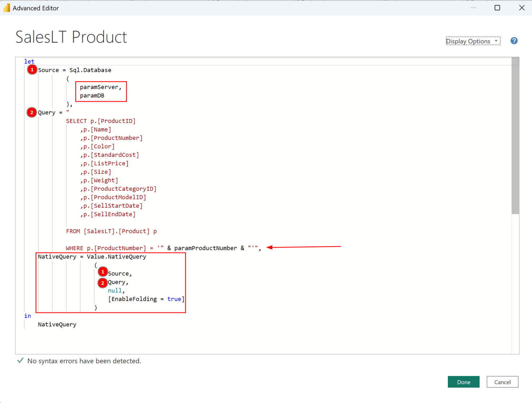Click the ',p.[ProductModelID]' line

(x=113, y=197)
